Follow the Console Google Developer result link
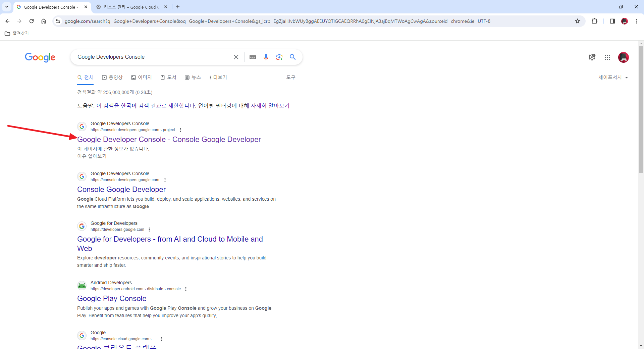644x349 pixels. (x=121, y=189)
